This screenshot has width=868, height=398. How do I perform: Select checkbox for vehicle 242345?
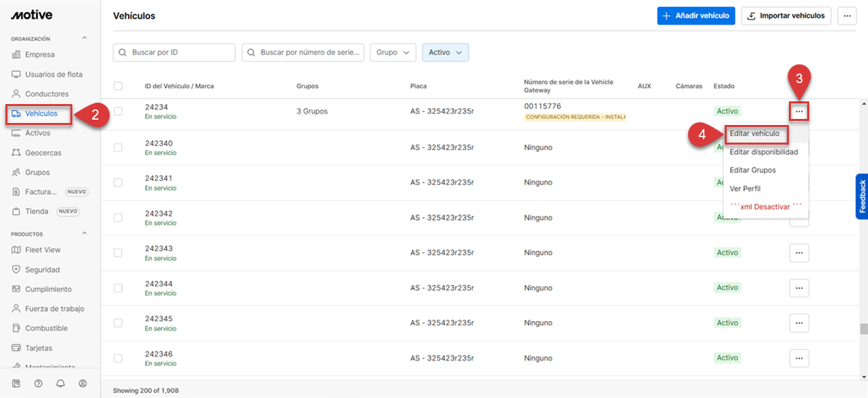click(118, 323)
